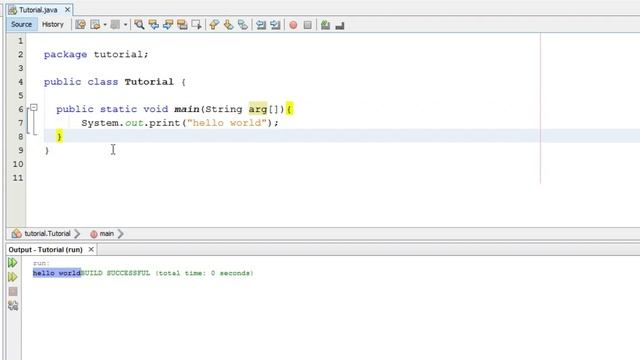640x360 pixels.
Task: Click Shift Line Right icon
Action: pyautogui.click(x=275, y=25)
